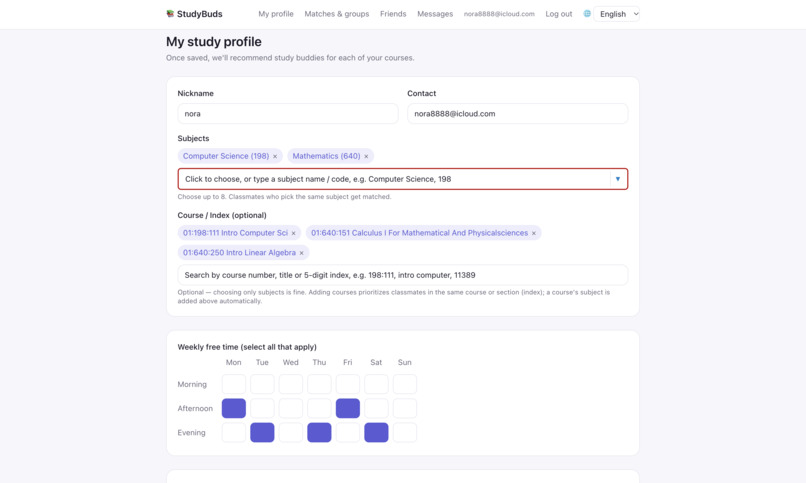Click the Choose up to 8 hint text
The image size is (806, 483).
[x=284, y=197]
